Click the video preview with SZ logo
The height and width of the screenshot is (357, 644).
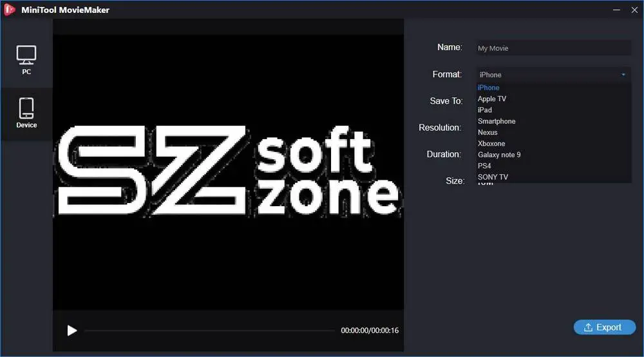point(229,171)
